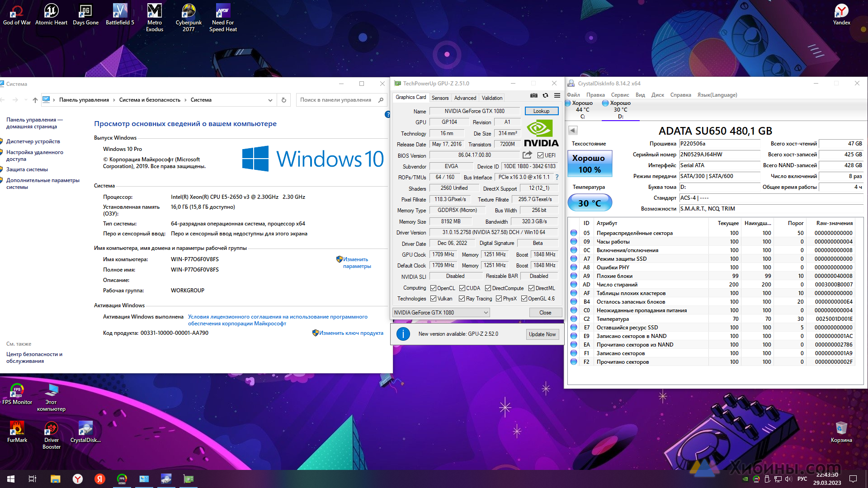The height and width of the screenshot is (488, 868).
Task: Open Days Gone desktop shortcut
Action: [x=85, y=14]
